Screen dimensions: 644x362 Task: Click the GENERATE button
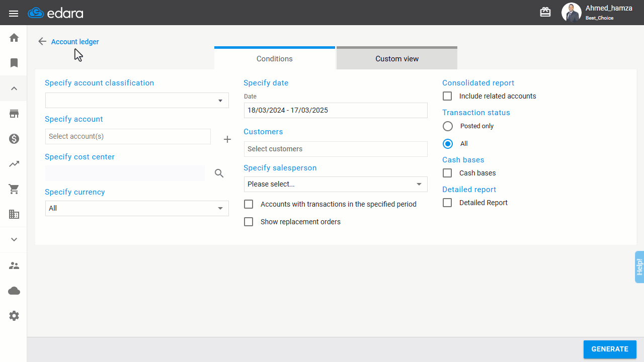click(610, 349)
